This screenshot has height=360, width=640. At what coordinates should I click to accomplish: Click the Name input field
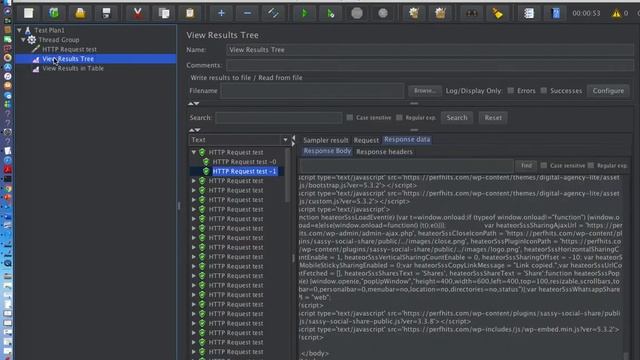coord(429,50)
